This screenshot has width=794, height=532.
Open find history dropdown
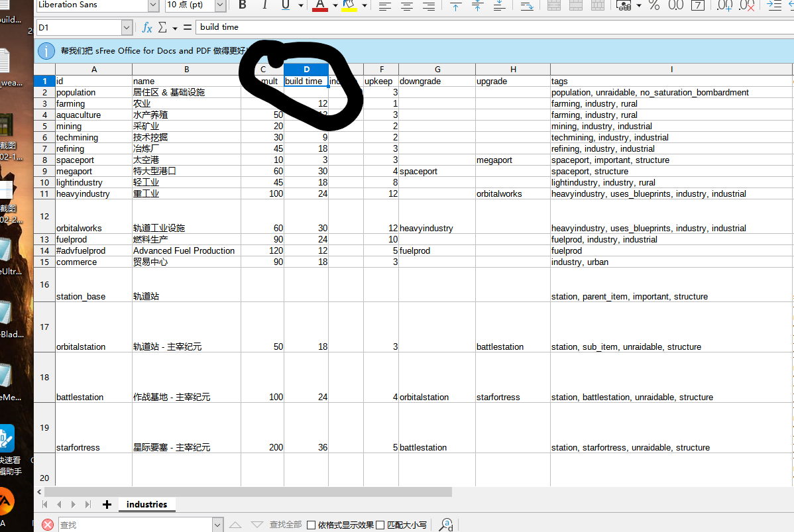[217, 525]
